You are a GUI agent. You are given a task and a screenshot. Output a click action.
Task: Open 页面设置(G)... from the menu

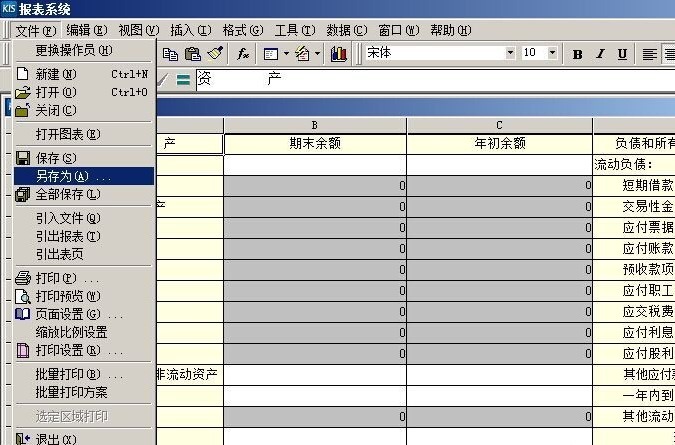[x=84, y=314]
